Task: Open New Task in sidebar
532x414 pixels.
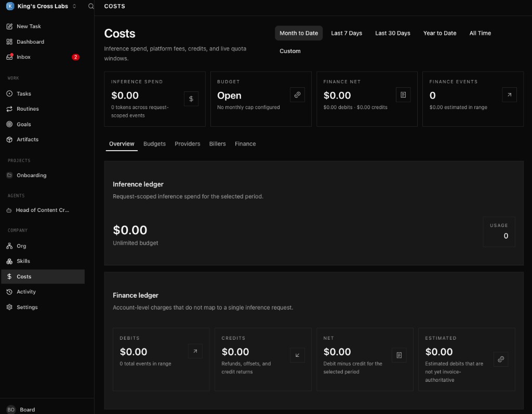Action: coord(29,26)
